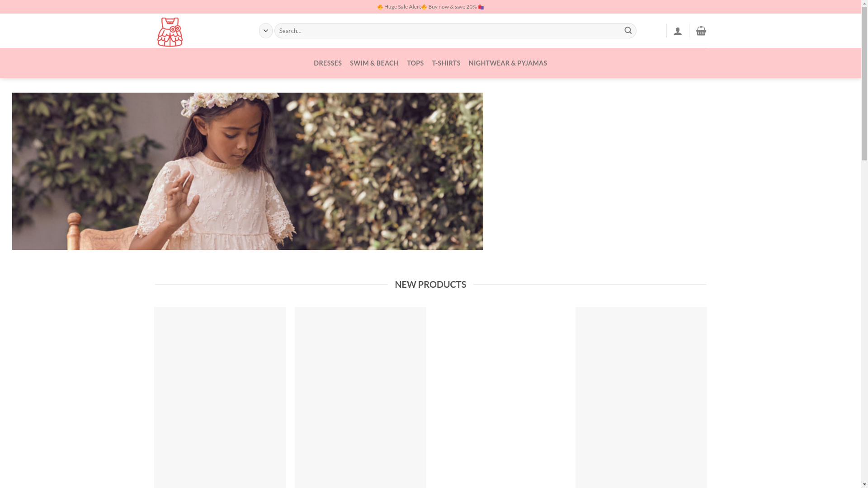
Task: Browse the T-Shirts category
Action: (x=446, y=63)
